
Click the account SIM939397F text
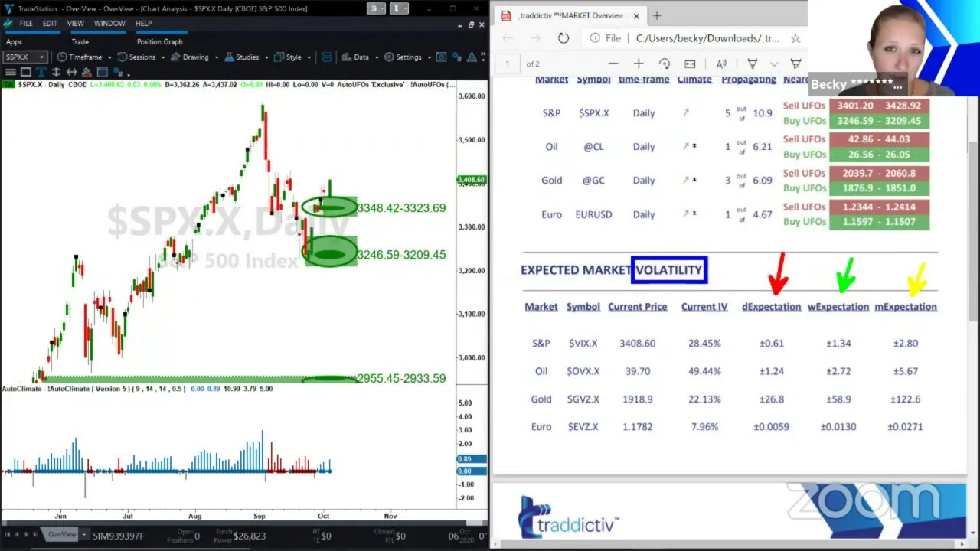pyautogui.click(x=119, y=536)
